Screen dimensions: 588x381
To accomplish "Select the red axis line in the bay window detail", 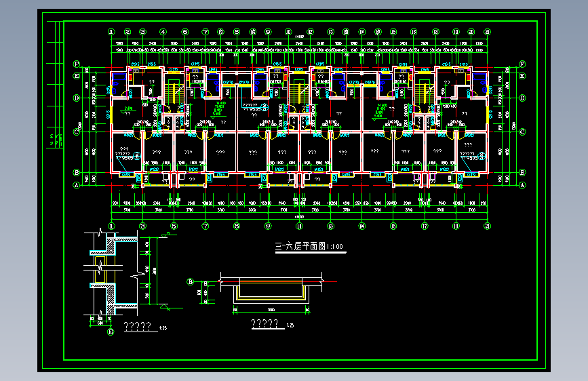I will point(277,281).
